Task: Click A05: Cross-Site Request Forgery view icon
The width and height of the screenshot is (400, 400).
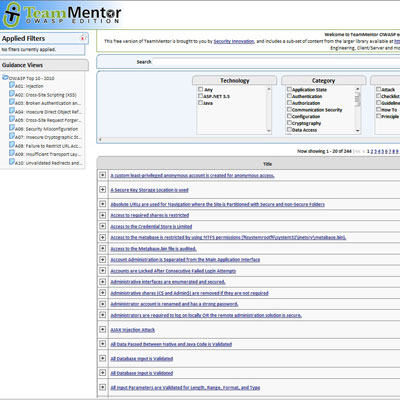Action: (x=12, y=119)
